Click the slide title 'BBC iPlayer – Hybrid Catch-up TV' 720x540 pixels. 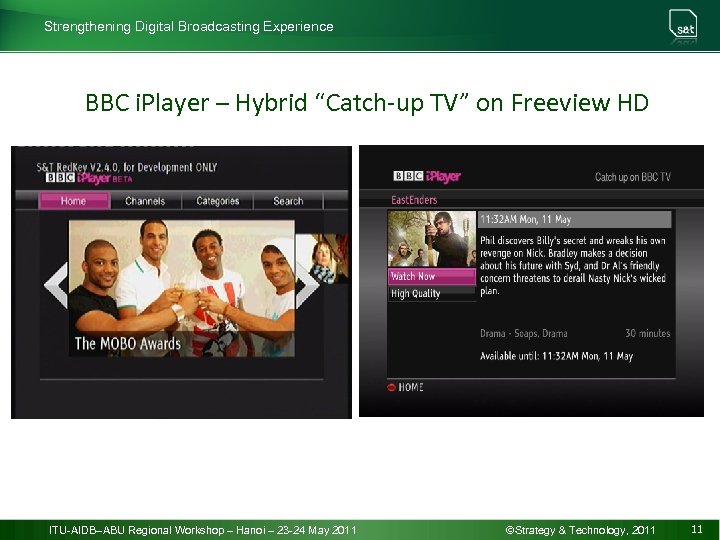(367, 102)
